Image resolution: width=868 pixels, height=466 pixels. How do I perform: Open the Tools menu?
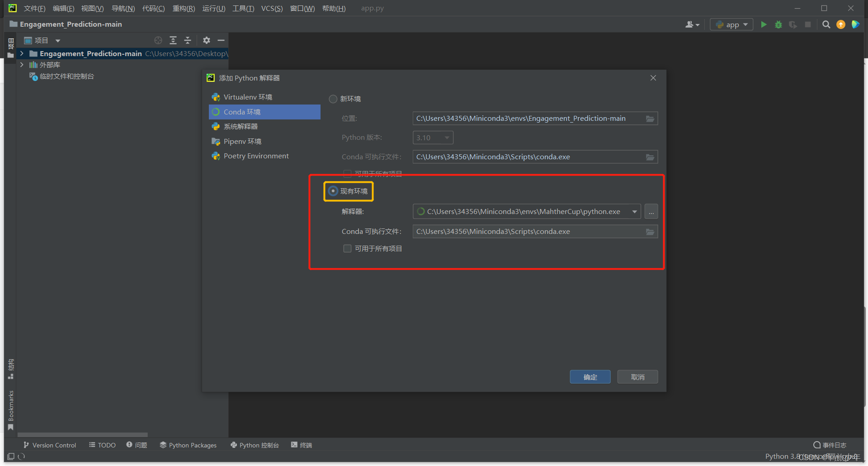point(243,9)
